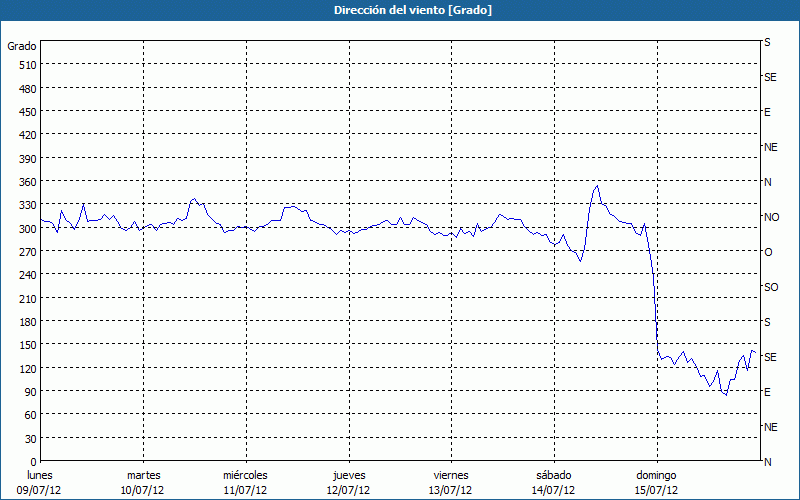
Task: Click the 11/07/12 date label
Action: [x=245, y=490]
